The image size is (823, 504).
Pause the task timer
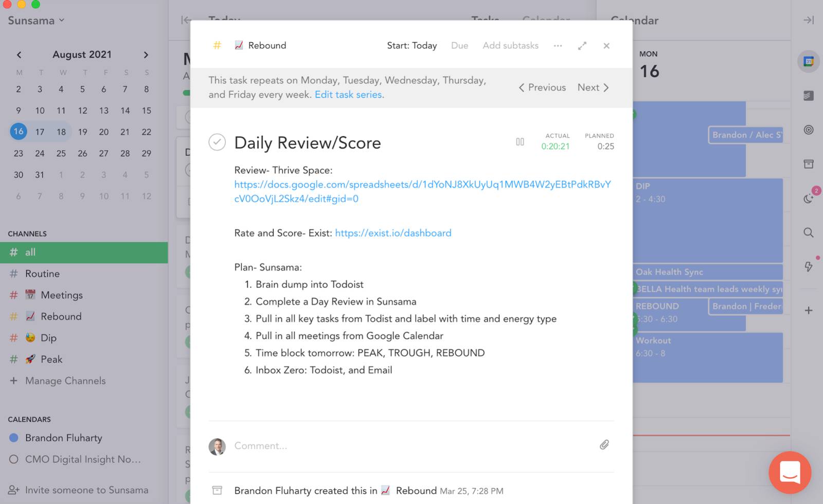pos(520,142)
